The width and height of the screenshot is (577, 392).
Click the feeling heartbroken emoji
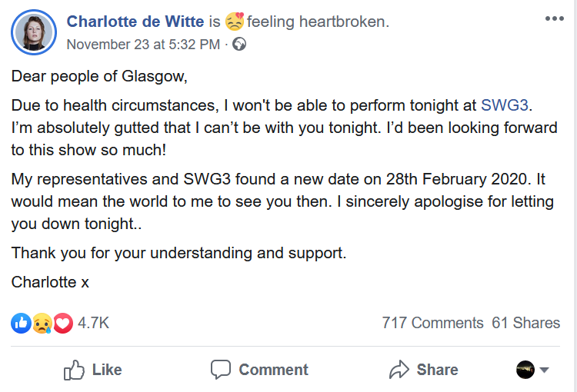pyautogui.click(x=235, y=22)
